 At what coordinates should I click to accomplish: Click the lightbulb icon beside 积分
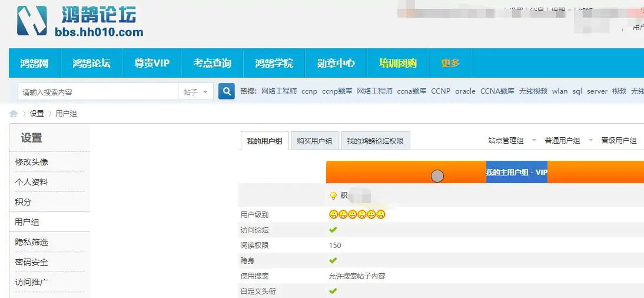pos(334,196)
